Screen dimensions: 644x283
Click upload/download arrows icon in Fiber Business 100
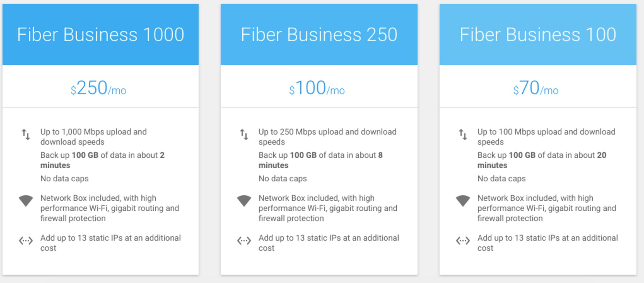(463, 135)
